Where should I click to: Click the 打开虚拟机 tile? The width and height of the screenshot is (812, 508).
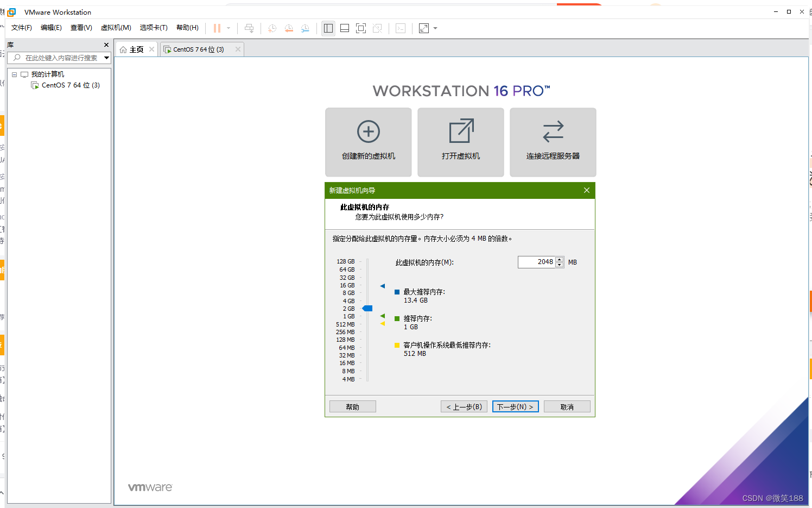(x=461, y=142)
